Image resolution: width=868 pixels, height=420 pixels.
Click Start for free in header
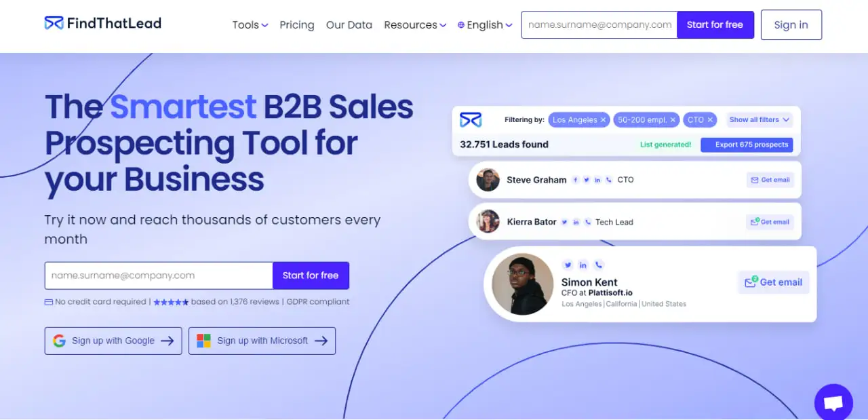tap(715, 24)
